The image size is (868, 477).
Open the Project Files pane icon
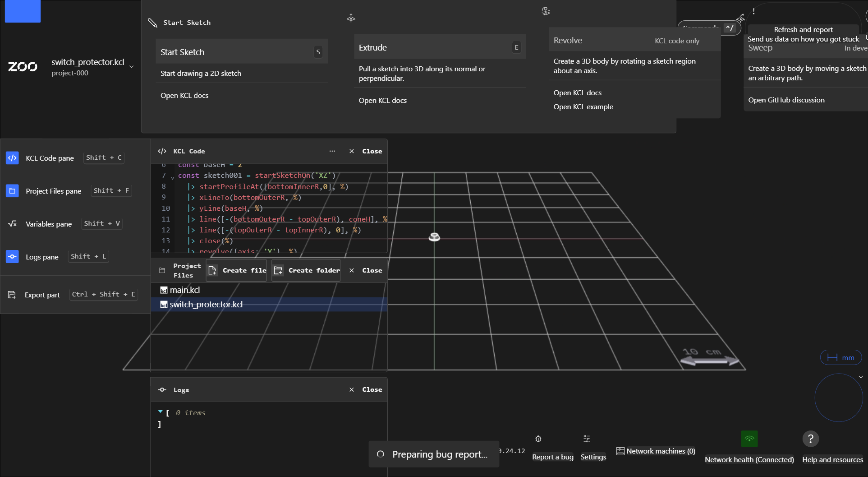[12, 191]
